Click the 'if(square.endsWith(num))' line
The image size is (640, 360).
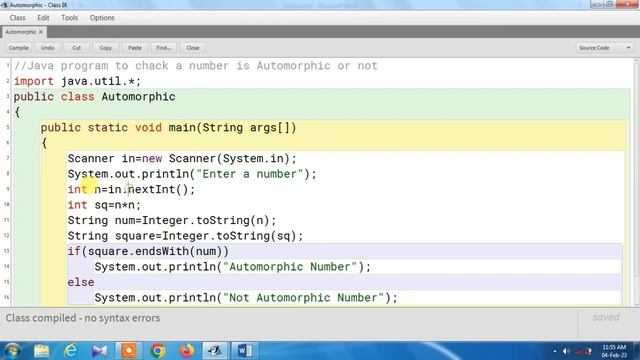(148, 251)
